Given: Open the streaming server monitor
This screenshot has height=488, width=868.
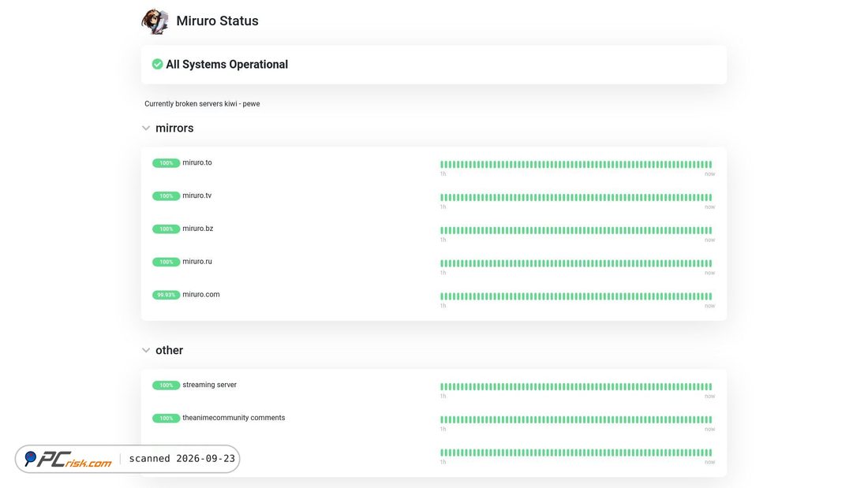Looking at the screenshot, I should coord(209,385).
